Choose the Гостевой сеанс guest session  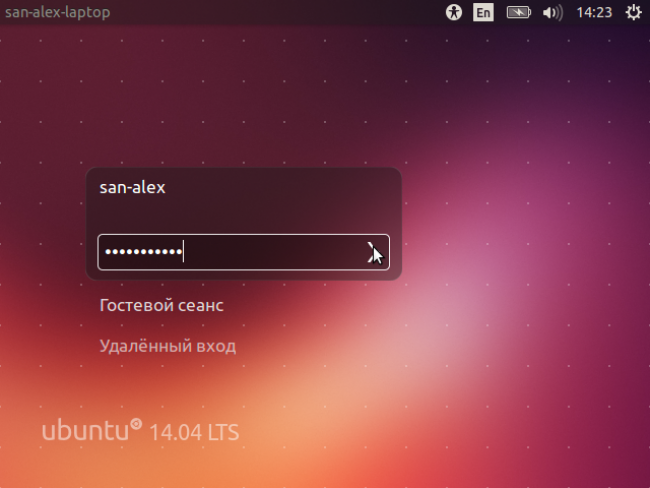[x=161, y=306]
